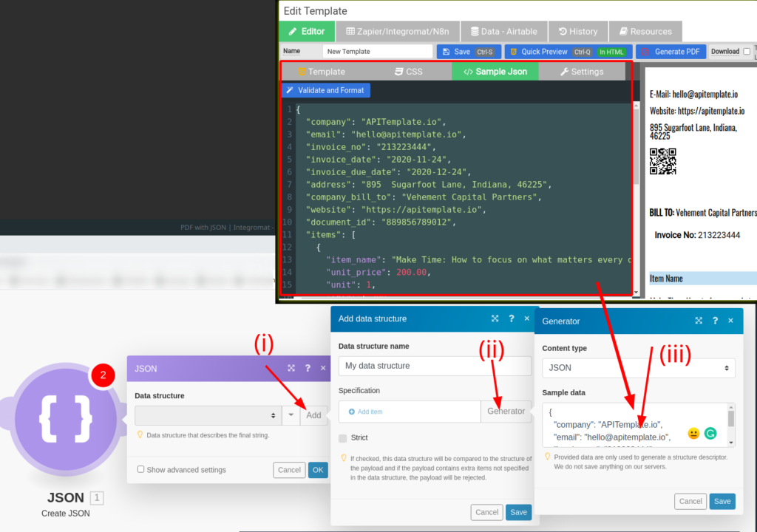Viewport: 757px width, 532px height.
Task: Click the Generate PDF button
Action: pos(677,52)
